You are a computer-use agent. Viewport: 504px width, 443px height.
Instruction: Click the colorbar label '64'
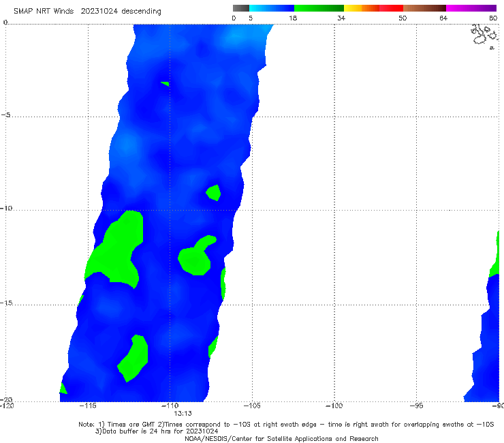point(443,18)
